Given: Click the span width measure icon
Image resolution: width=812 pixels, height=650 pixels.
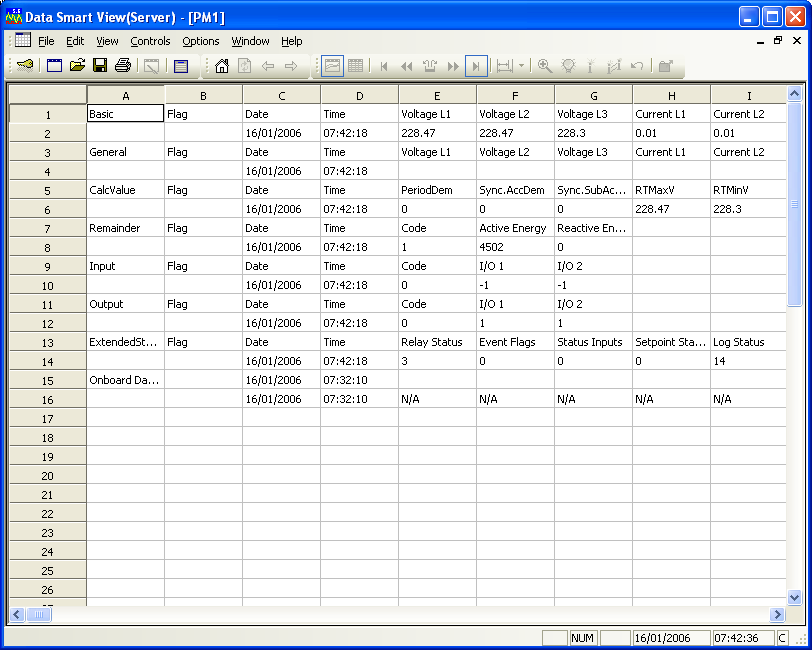Looking at the screenshot, I should click(x=504, y=66).
